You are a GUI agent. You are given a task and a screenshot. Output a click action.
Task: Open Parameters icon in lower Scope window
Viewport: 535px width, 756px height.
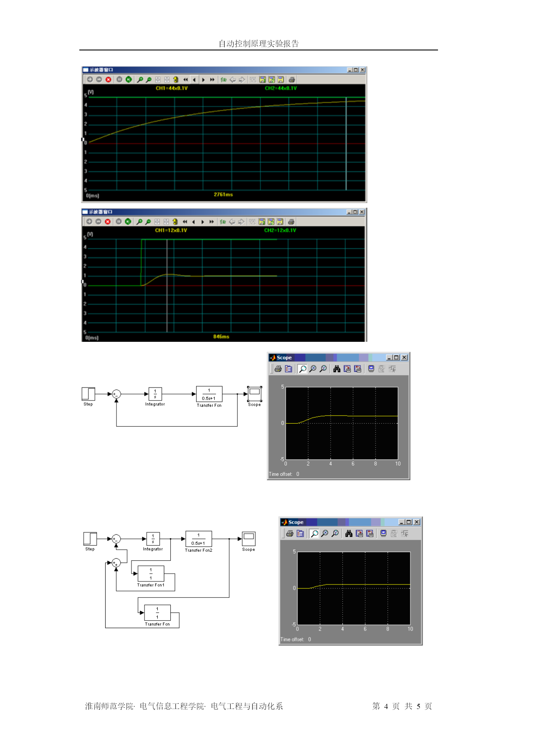(300, 534)
